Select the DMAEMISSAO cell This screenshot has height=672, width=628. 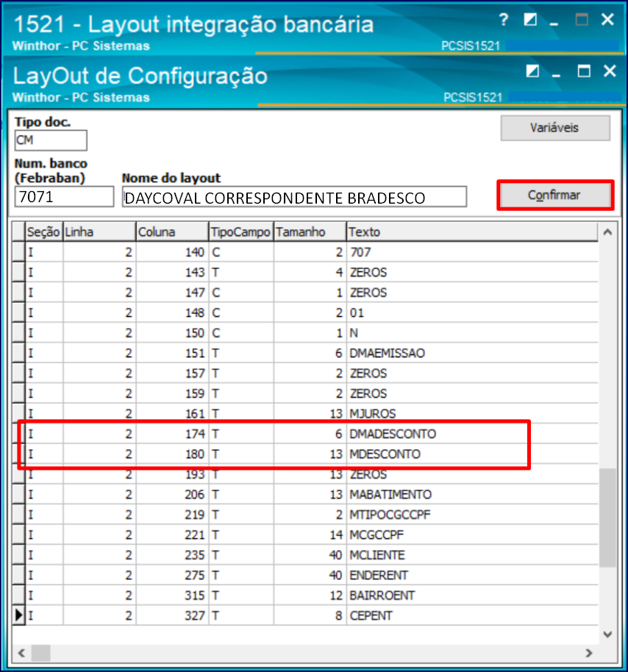(471, 353)
